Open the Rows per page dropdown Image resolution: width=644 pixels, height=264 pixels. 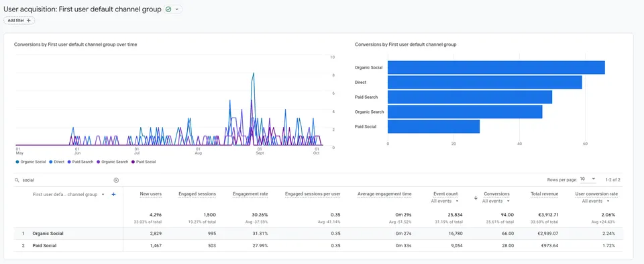click(588, 179)
